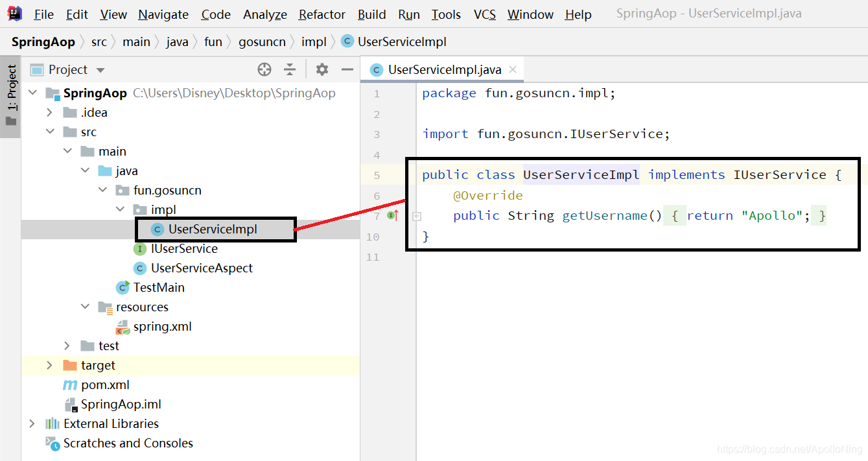
Task: Open the Build menu
Action: 371,14
